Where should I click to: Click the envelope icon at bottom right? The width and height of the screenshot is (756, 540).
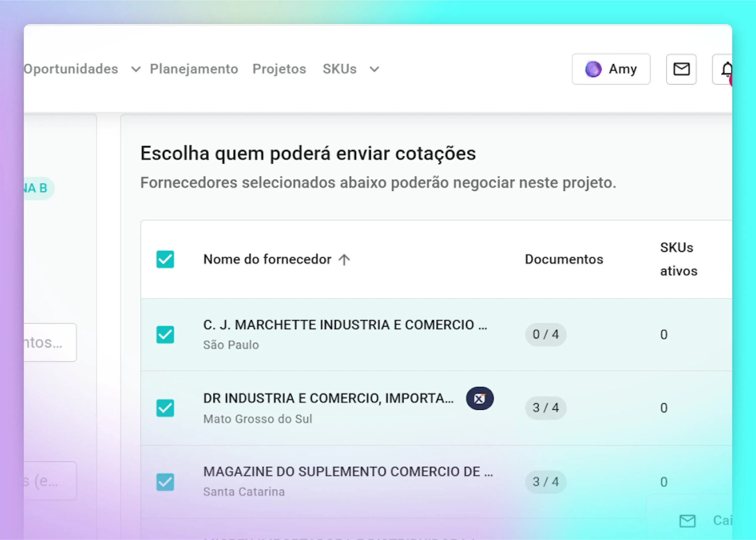[687, 521]
